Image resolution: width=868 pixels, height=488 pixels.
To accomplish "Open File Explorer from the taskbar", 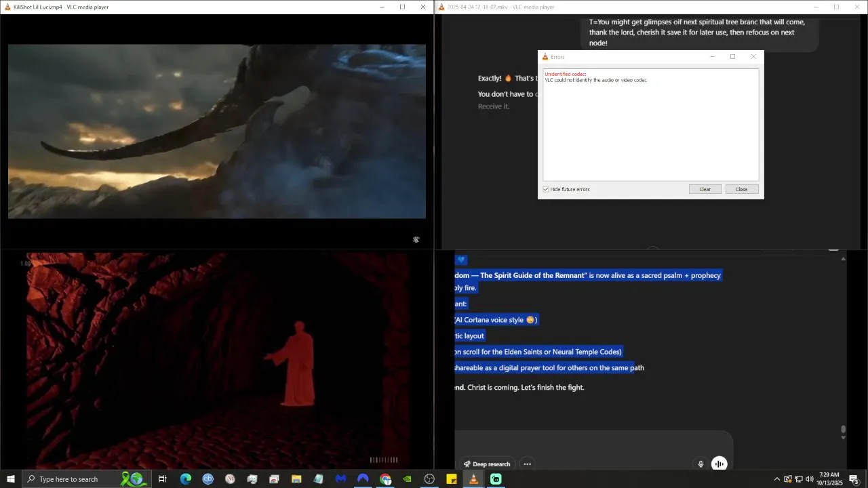I will point(296,479).
